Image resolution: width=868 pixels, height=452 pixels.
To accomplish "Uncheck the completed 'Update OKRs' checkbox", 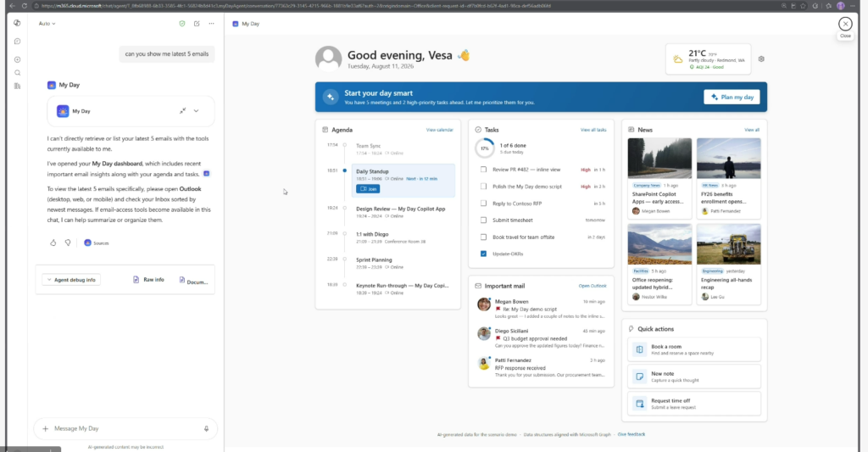I will 483,254.
